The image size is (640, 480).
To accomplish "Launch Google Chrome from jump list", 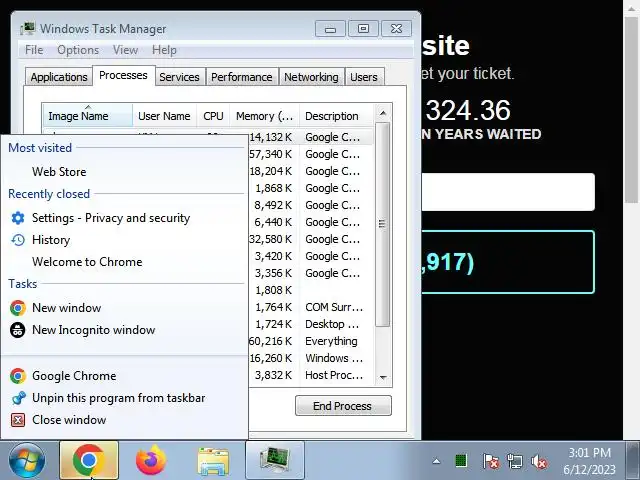I will [74, 376].
